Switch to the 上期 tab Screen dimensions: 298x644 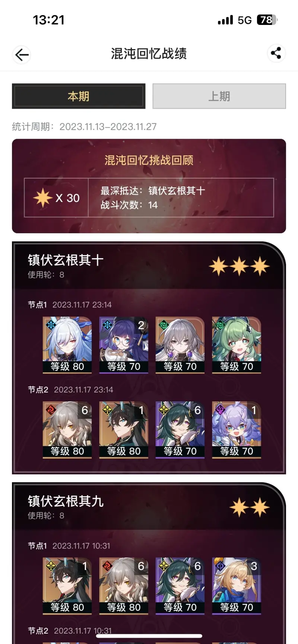coord(219,96)
